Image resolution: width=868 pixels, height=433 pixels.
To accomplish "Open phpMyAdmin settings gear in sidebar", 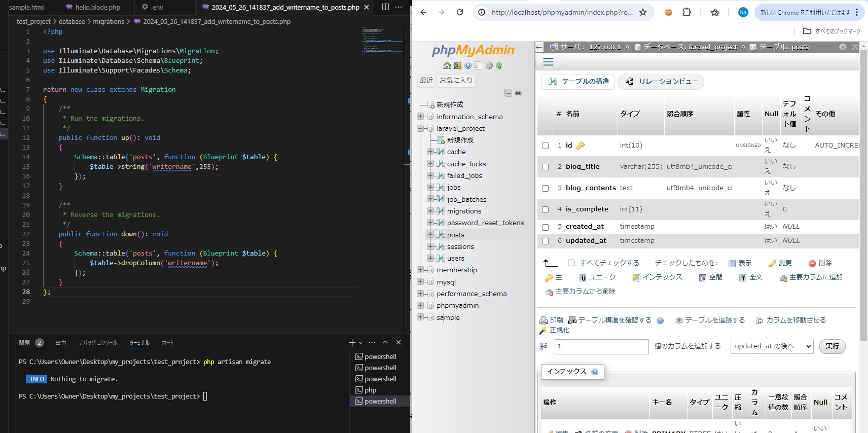I will (x=489, y=65).
